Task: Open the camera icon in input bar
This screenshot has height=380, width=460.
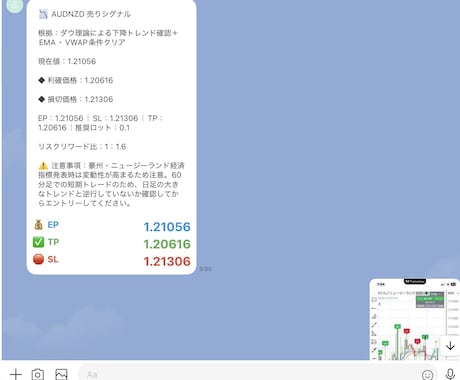Action: 38,374
